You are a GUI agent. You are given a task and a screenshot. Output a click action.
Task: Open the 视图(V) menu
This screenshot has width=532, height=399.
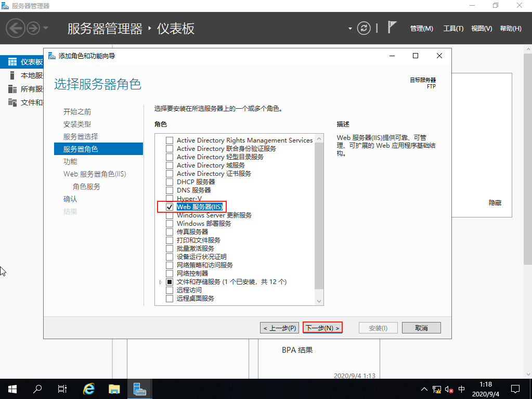tap(482, 29)
